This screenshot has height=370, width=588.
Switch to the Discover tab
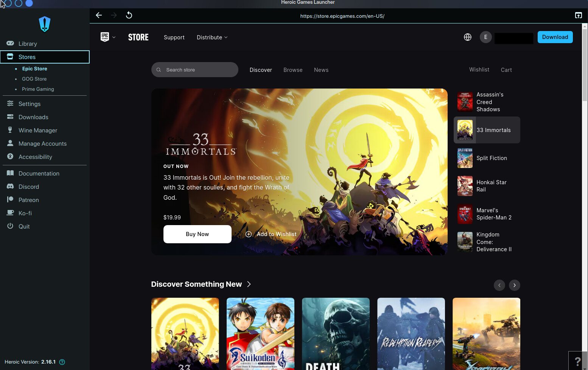tap(261, 70)
